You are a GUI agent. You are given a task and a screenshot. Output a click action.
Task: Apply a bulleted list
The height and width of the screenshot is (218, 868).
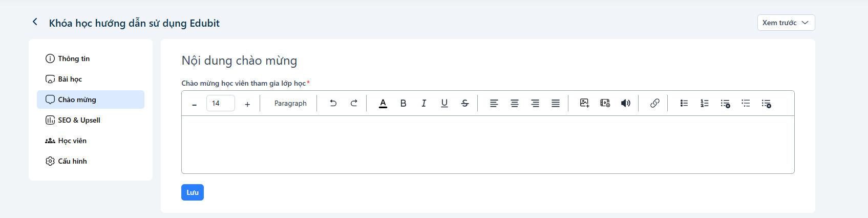[x=684, y=103]
